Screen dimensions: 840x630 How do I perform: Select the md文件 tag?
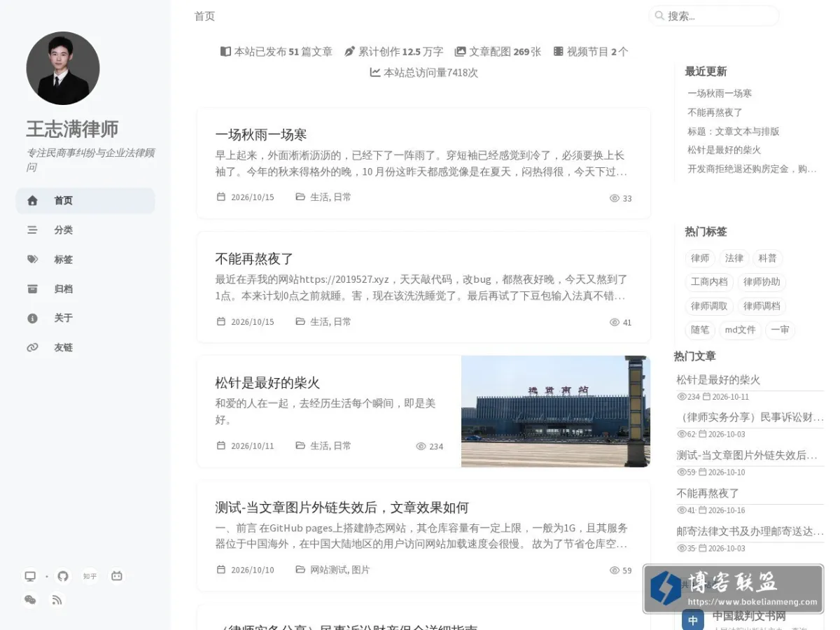coord(740,330)
